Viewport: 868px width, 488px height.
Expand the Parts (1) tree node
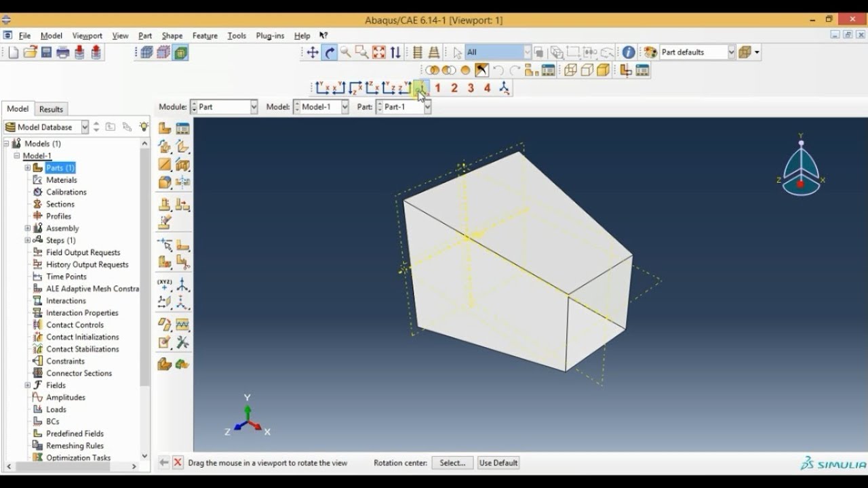tap(28, 168)
